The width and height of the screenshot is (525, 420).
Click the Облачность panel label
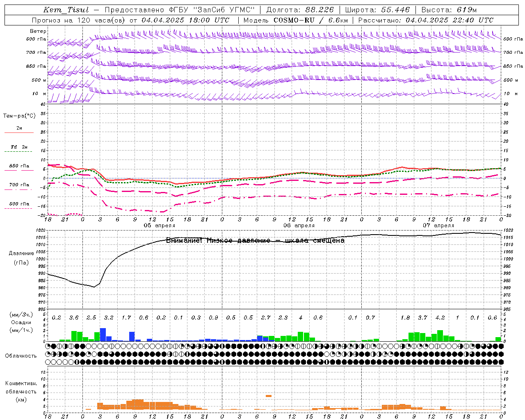pos(21,356)
